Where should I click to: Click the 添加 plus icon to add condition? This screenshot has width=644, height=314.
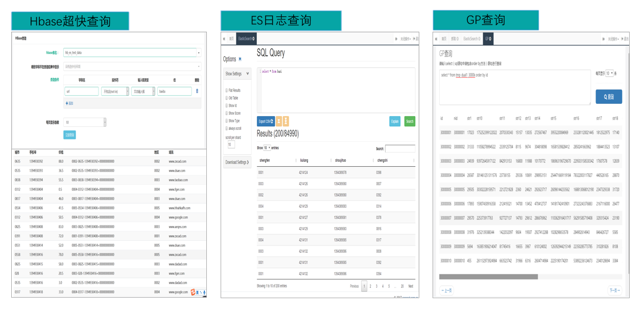(66, 103)
